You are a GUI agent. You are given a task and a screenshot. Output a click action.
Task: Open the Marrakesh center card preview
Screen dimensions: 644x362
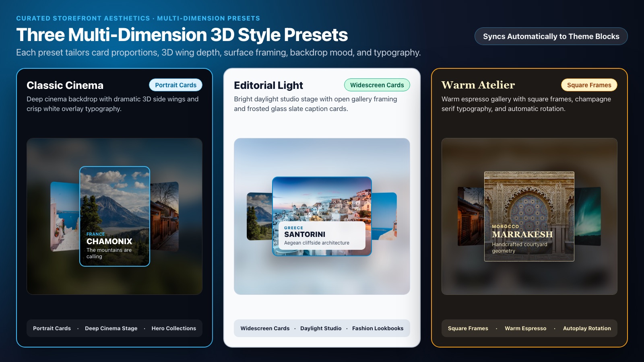(x=529, y=216)
